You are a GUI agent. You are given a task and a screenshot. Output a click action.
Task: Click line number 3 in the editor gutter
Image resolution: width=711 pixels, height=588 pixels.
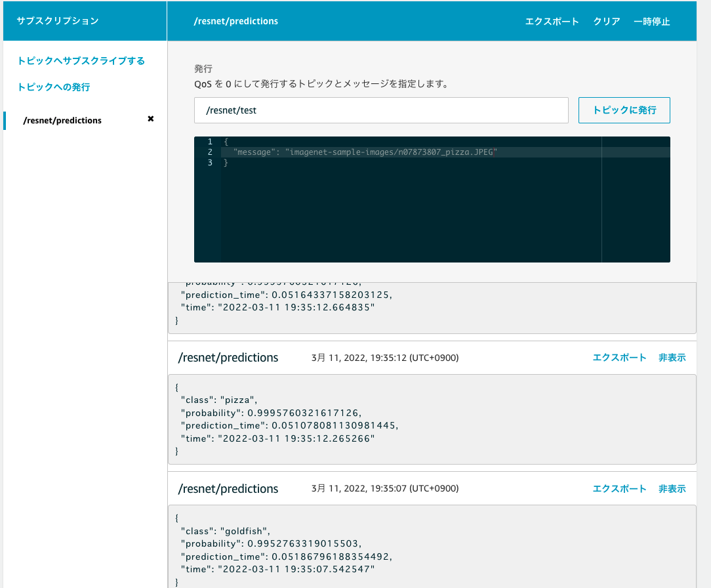pyautogui.click(x=210, y=163)
